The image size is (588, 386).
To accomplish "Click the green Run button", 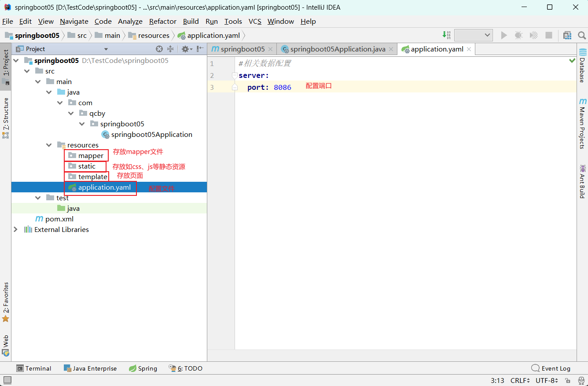I will click(x=504, y=35).
